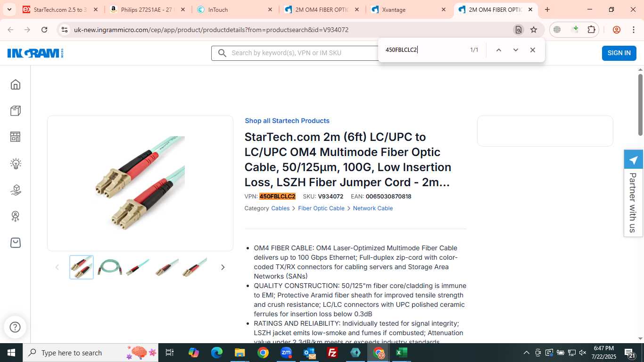Click the help question mark icon

15,327
